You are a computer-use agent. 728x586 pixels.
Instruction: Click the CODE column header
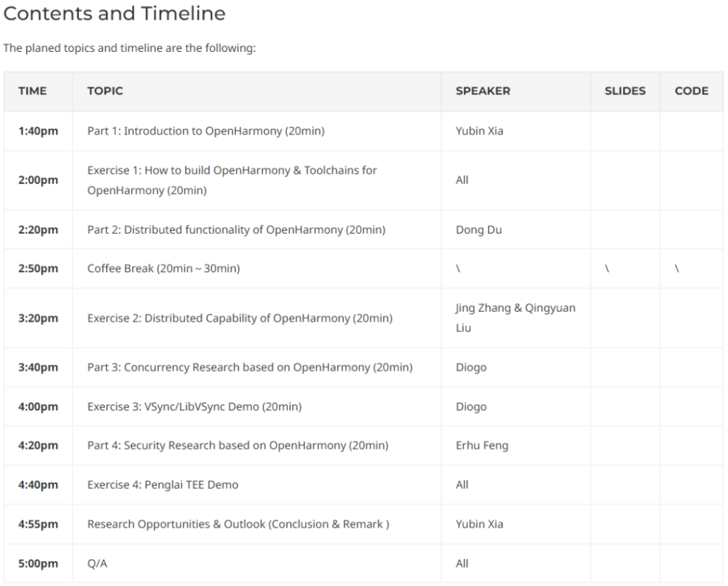pos(692,91)
